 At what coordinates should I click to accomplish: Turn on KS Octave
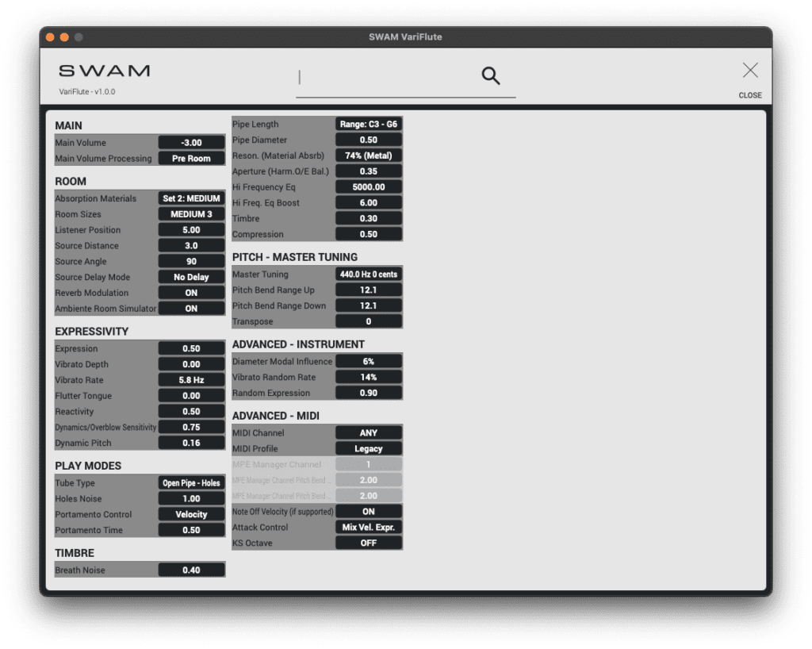[368, 543]
